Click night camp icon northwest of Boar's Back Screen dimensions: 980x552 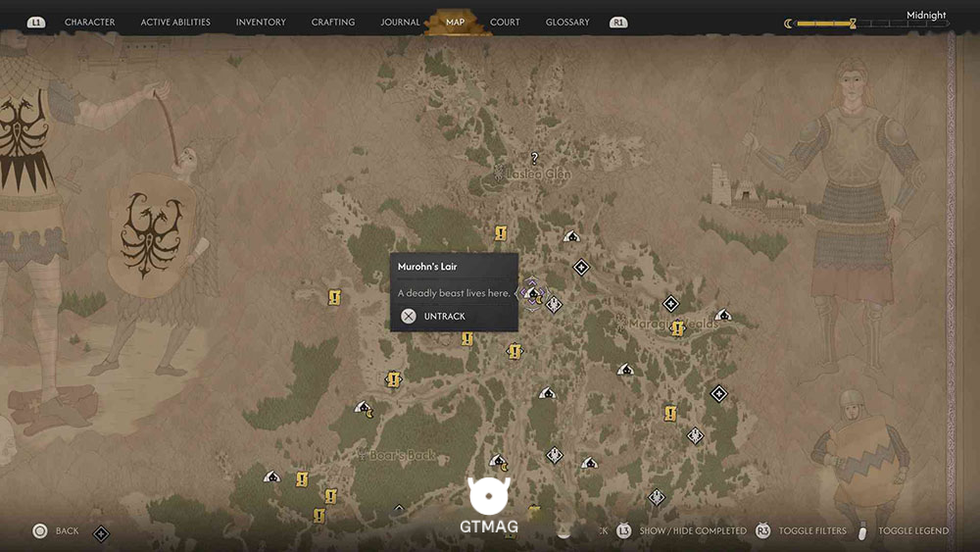coord(365,409)
